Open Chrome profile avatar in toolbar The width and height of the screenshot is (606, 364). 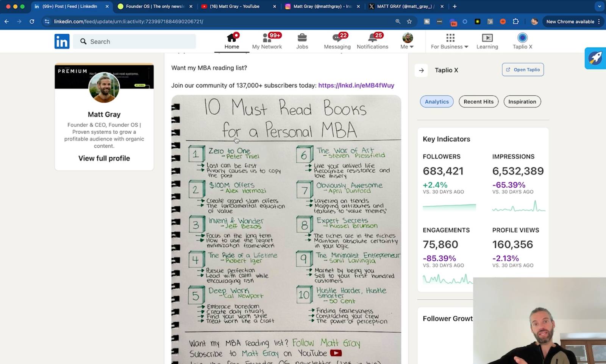point(534,22)
